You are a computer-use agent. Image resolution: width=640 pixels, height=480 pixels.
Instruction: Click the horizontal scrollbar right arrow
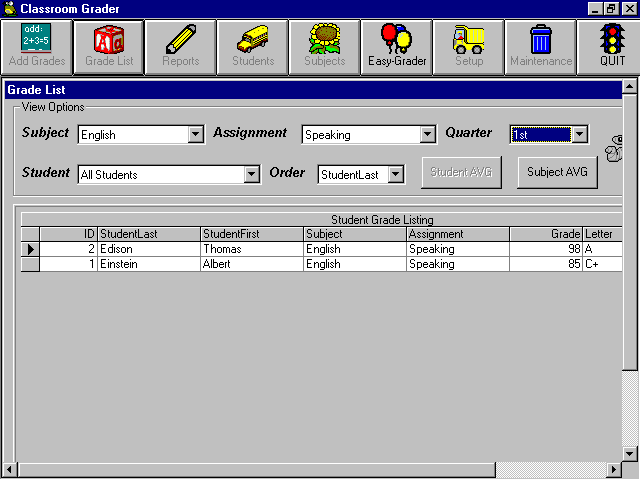(x=616, y=470)
